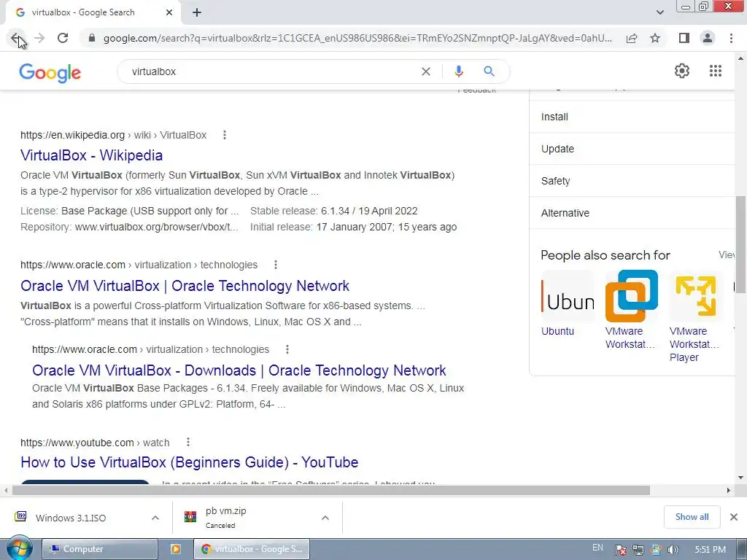The image size is (747, 560).
Task: Open the Chrome side panel icon
Action: 684,38
